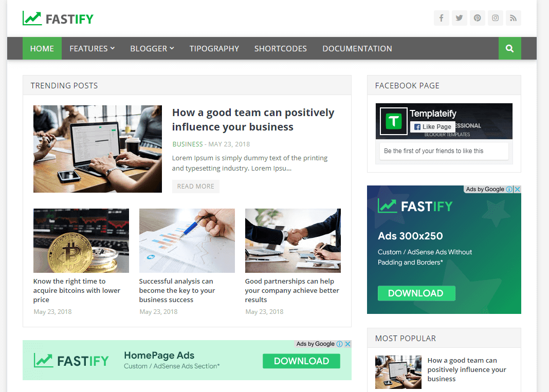Open the Instagram social icon in header
Screen dimensions: 549x392
(x=495, y=18)
